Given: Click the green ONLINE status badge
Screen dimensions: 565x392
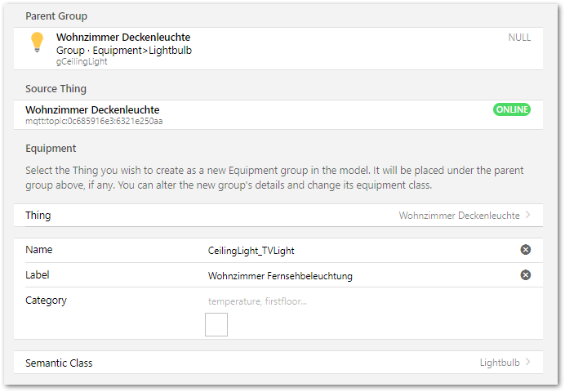Looking at the screenshot, I should [x=511, y=109].
